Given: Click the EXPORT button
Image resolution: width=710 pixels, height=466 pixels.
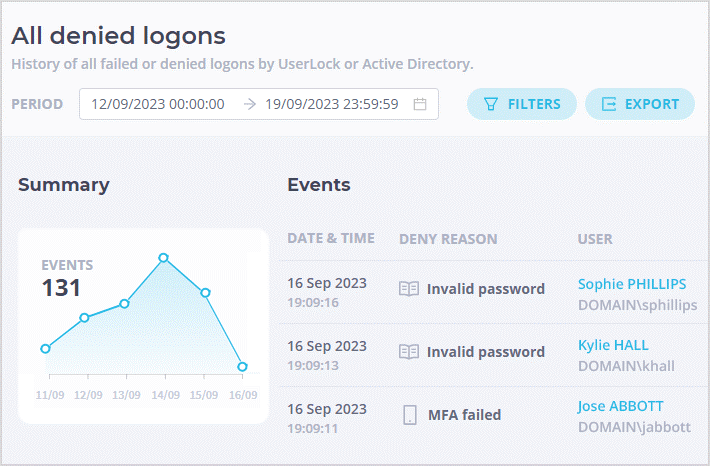Looking at the screenshot, I should [x=640, y=104].
